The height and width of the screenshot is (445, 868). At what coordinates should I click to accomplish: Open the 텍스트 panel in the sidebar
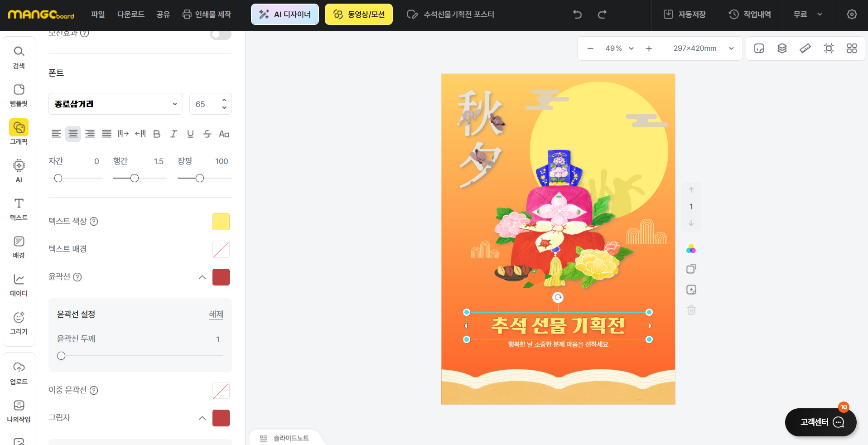[19, 209]
